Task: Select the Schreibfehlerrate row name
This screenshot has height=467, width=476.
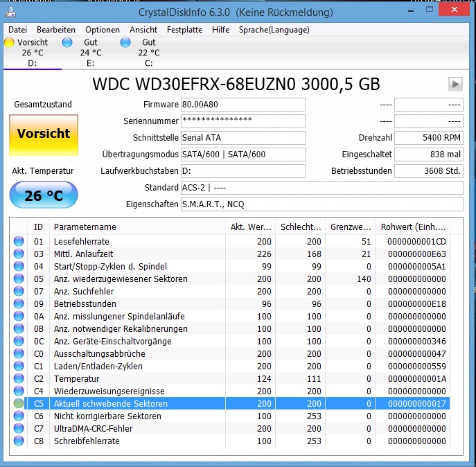Action: click(87, 441)
